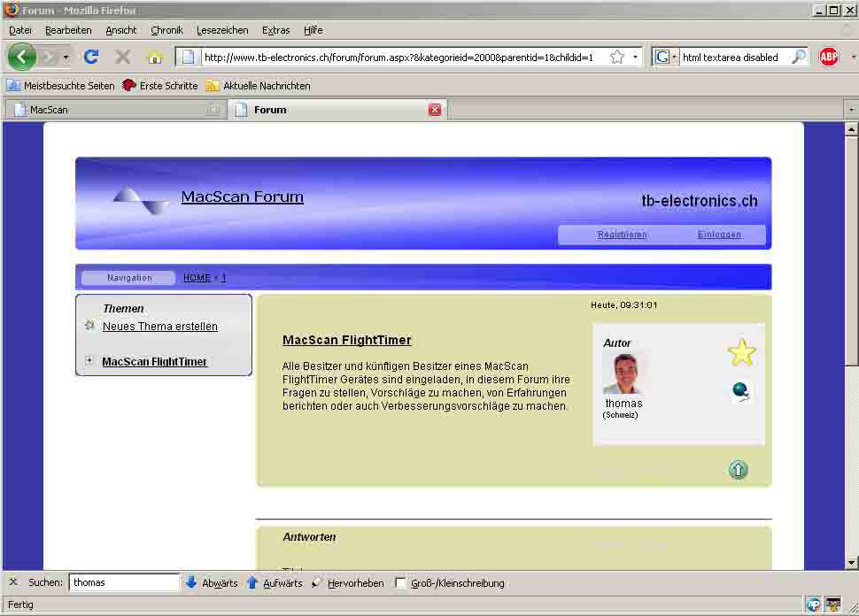The height and width of the screenshot is (616, 859).
Task: Click the last status bar icon at right
Action: [x=833, y=604]
